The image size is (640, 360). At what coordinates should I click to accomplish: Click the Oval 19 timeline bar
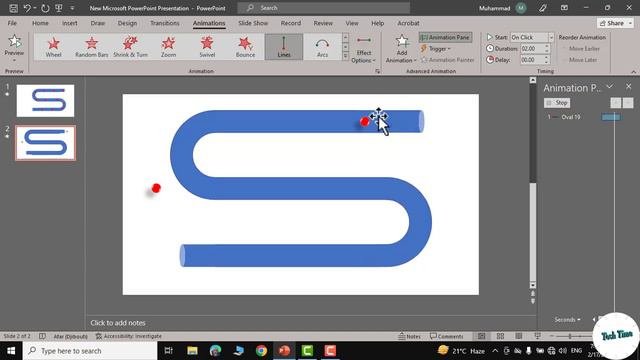coord(611,117)
